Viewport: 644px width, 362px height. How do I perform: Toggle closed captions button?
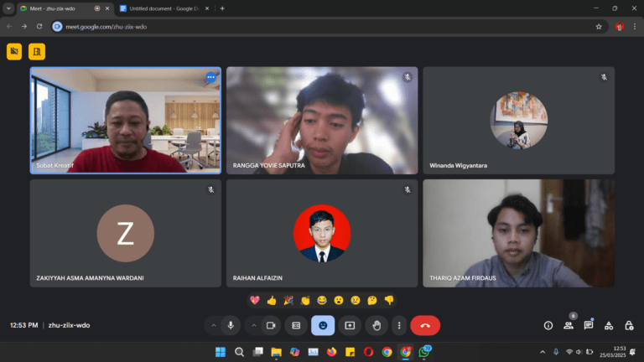tap(296, 325)
